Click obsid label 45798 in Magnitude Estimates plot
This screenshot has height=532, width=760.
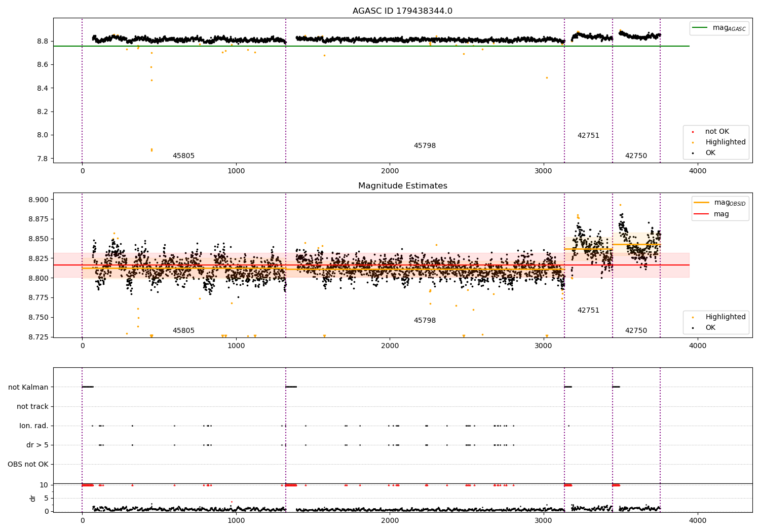(425, 321)
